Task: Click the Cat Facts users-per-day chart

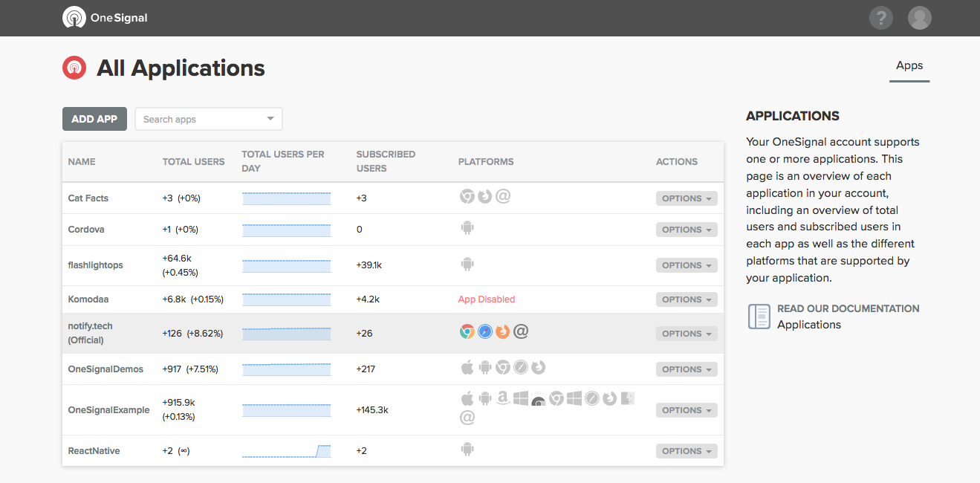Action: (x=286, y=198)
